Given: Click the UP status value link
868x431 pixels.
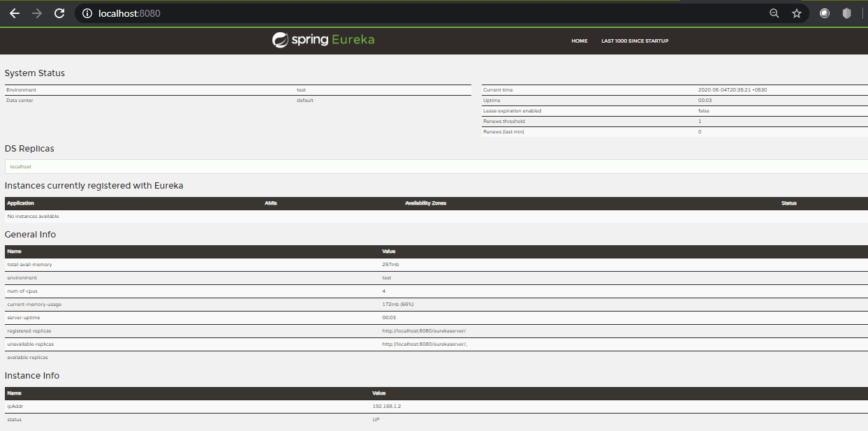Looking at the screenshot, I should coord(375,419).
